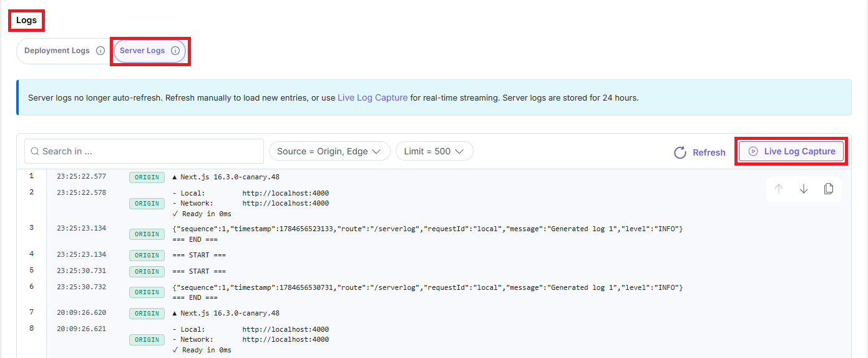Select line number 6 in the log gutter
The image size is (868, 358).
pyautogui.click(x=31, y=287)
